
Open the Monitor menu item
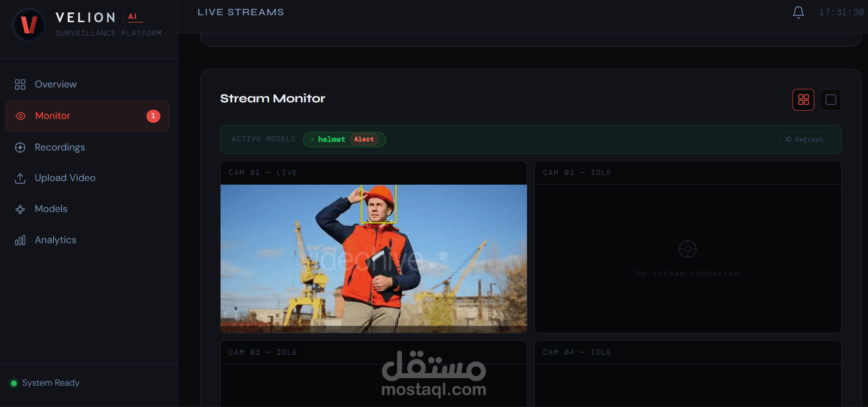pyautogui.click(x=87, y=116)
